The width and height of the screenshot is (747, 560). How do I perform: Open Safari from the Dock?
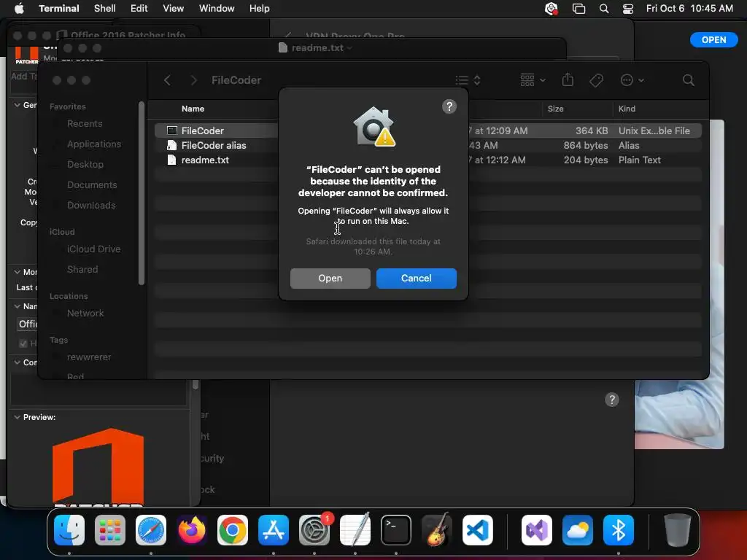tap(151, 530)
